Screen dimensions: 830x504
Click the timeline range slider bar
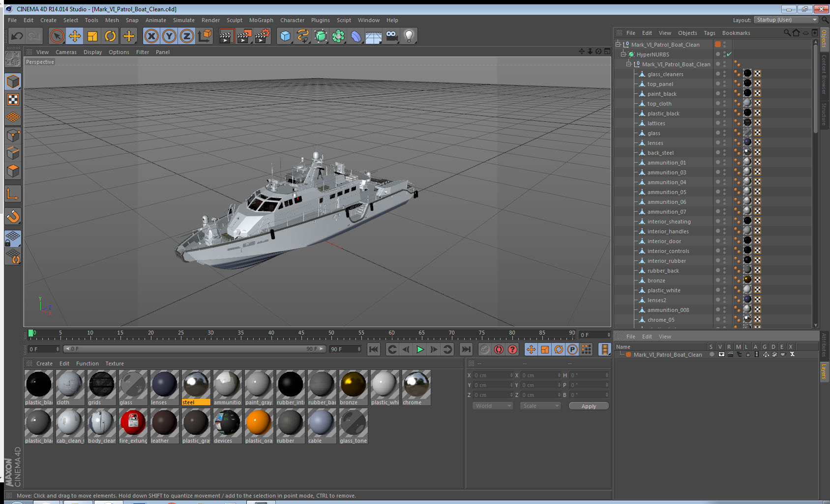[x=195, y=349]
